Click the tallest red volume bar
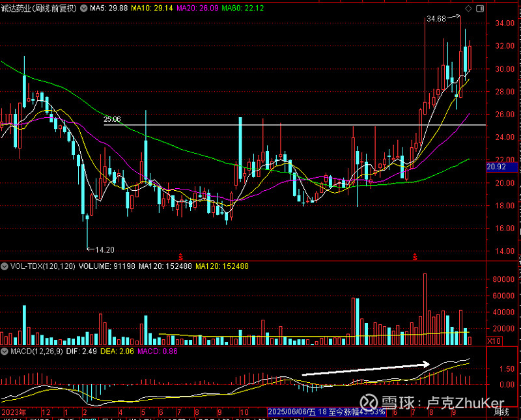521x420 pixels. coord(425,309)
